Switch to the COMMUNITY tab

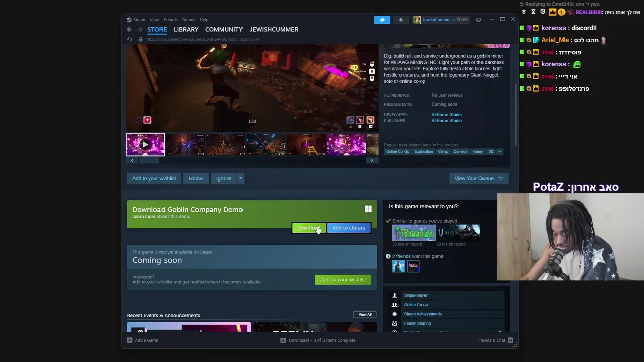pyautogui.click(x=224, y=29)
